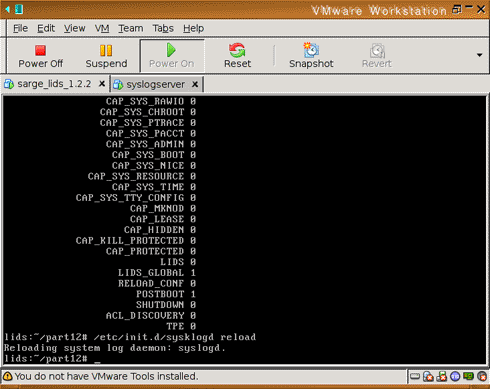Viewport: 490px width, 389px height.
Task: Click the VMware Tools warning icon
Action: tap(8, 376)
